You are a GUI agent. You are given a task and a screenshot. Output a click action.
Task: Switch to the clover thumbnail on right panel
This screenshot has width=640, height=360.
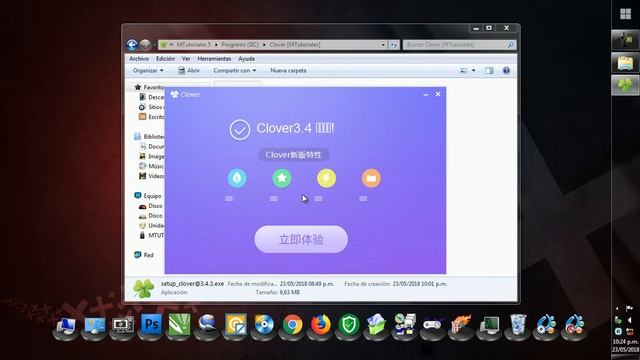click(625, 85)
